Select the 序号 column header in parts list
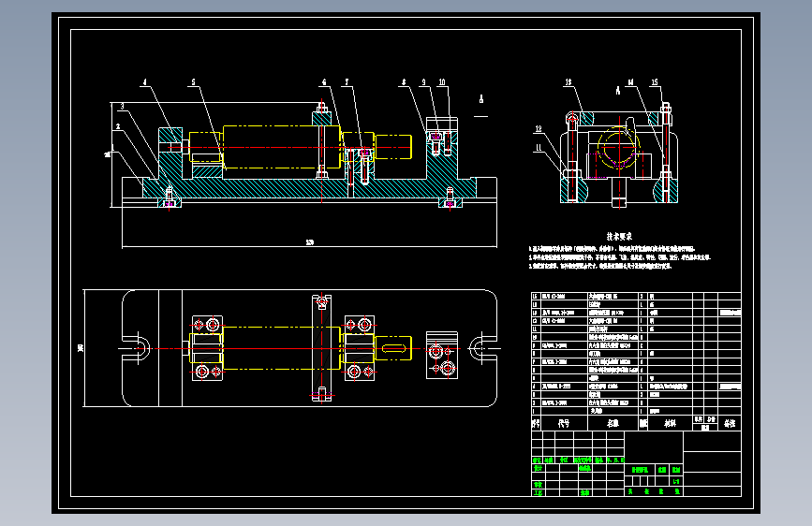The height and width of the screenshot is (526, 812). (536, 423)
